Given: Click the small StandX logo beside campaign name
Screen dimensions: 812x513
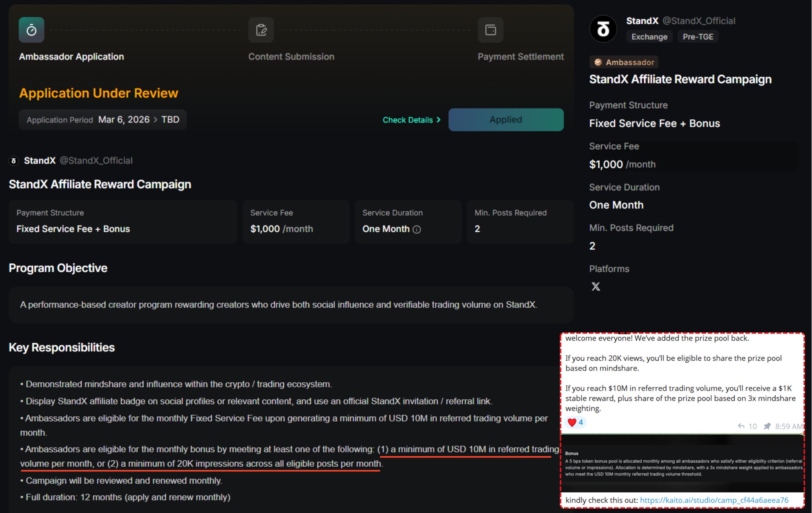Looking at the screenshot, I should point(13,160).
